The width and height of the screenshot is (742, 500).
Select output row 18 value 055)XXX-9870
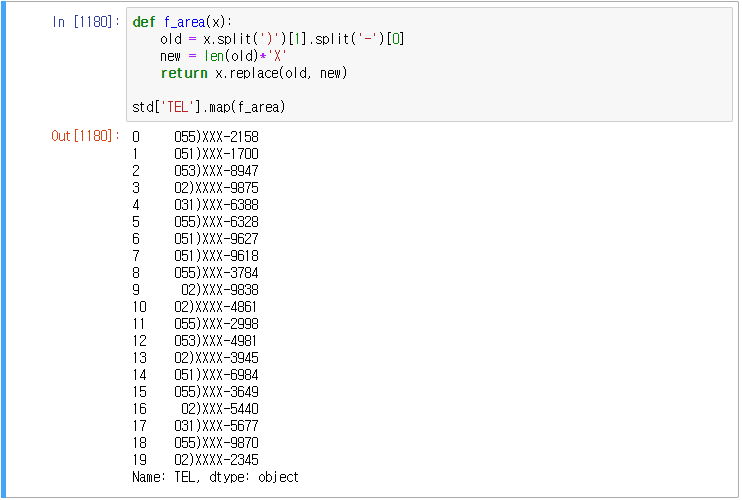tap(216, 443)
